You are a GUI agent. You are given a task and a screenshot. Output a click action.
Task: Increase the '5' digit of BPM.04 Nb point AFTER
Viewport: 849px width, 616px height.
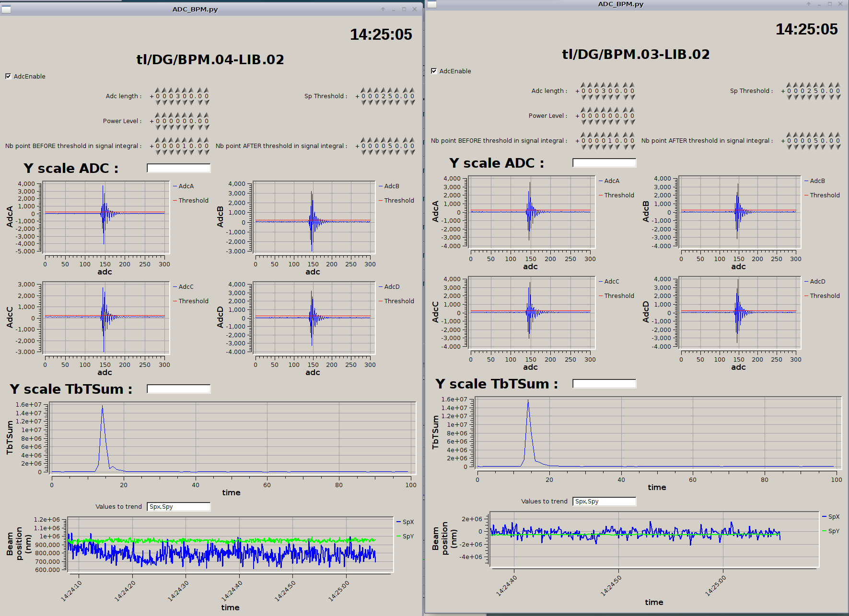[x=390, y=139]
